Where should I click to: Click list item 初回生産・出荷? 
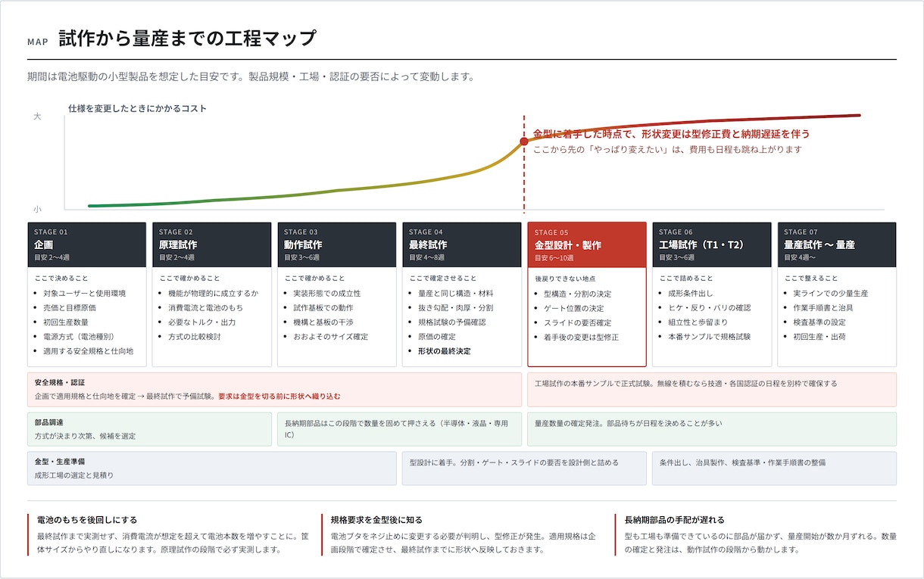[819, 337]
